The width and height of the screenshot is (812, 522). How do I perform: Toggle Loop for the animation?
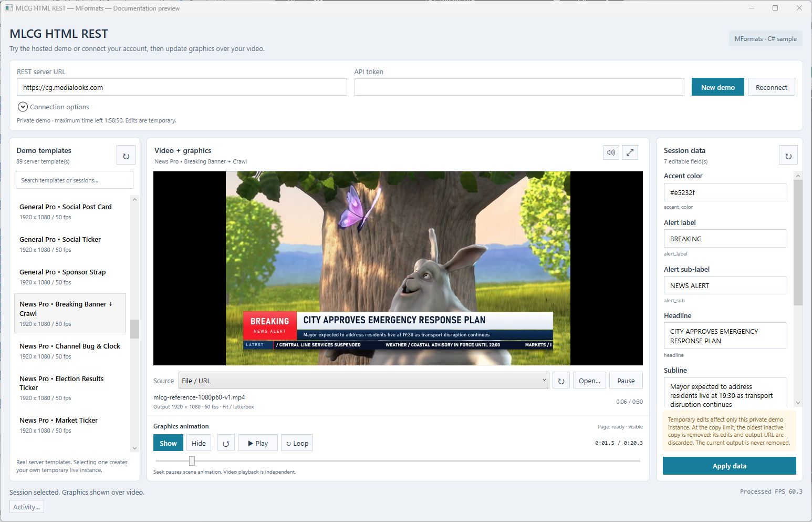coord(297,443)
